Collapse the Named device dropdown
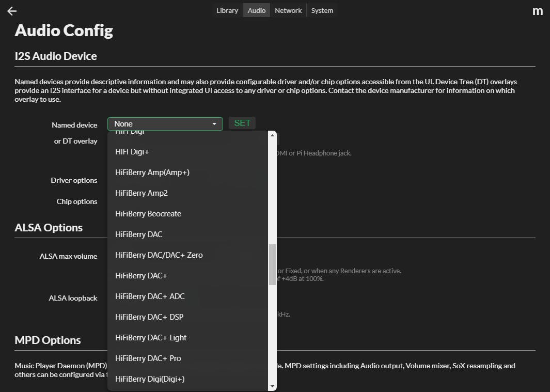The image size is (550, 392). [165, 124]
